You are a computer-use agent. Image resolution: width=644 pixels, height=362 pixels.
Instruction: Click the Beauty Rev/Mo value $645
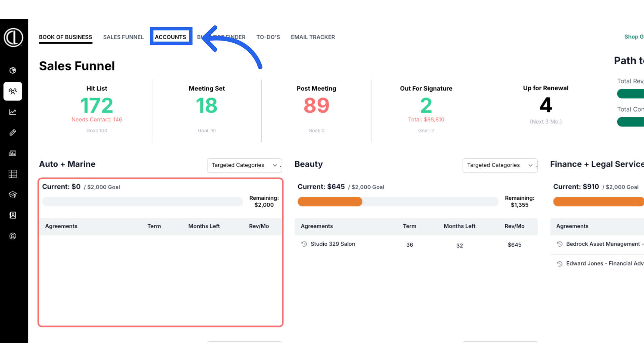click(515, 245)
